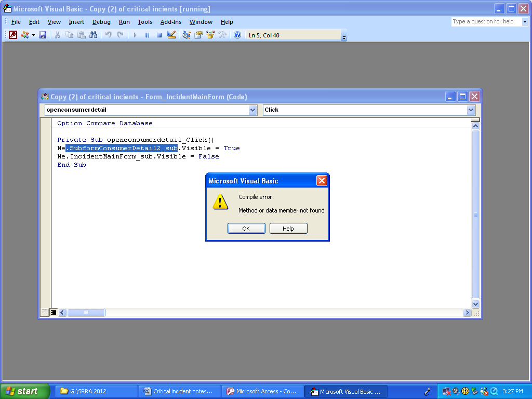Open Project Explorer from the toolbar
532x399 pixels.
187,35
